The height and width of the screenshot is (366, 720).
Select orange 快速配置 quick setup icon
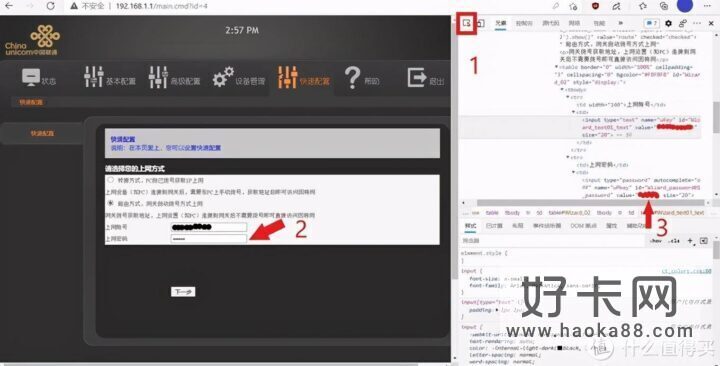(287, 77)
